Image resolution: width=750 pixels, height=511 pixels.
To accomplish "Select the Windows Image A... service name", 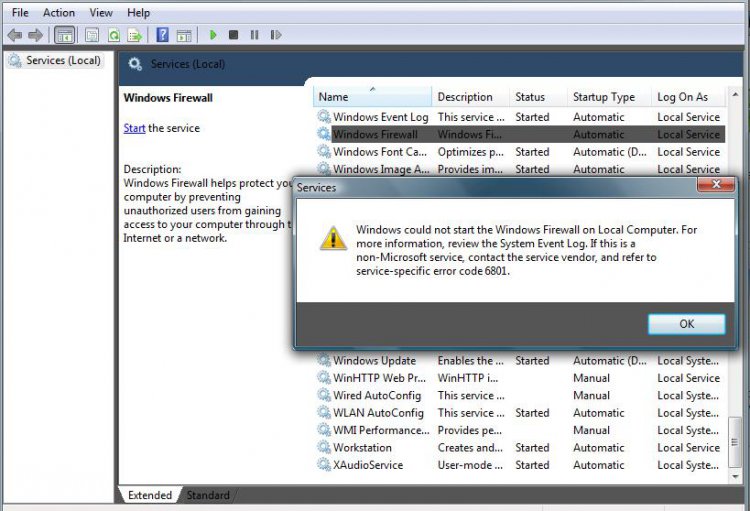I will click(x=381, y=169).
